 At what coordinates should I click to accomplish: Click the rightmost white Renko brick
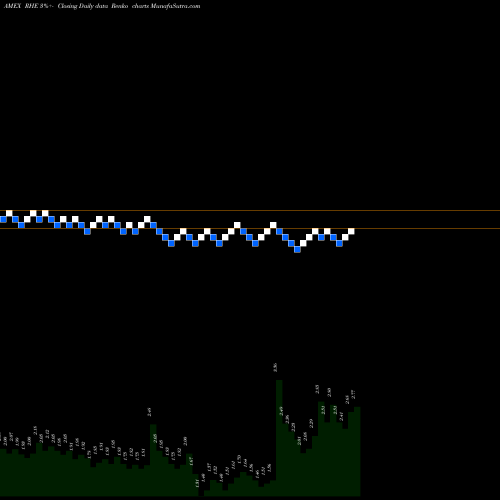tap(351, 231)
